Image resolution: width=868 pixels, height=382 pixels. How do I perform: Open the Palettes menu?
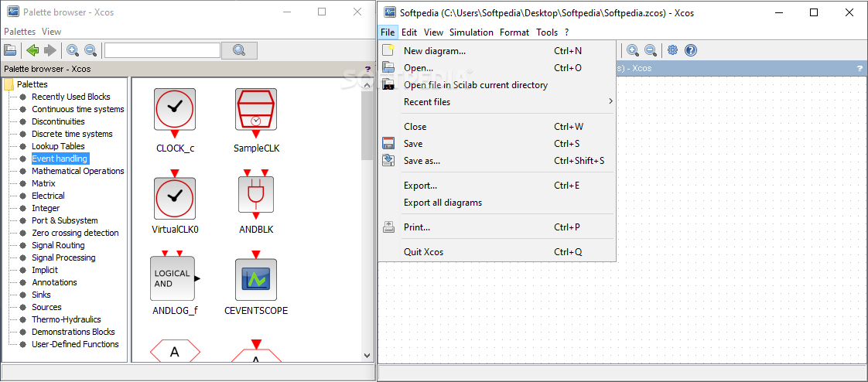pyautogui.click(x=19, y=32)
